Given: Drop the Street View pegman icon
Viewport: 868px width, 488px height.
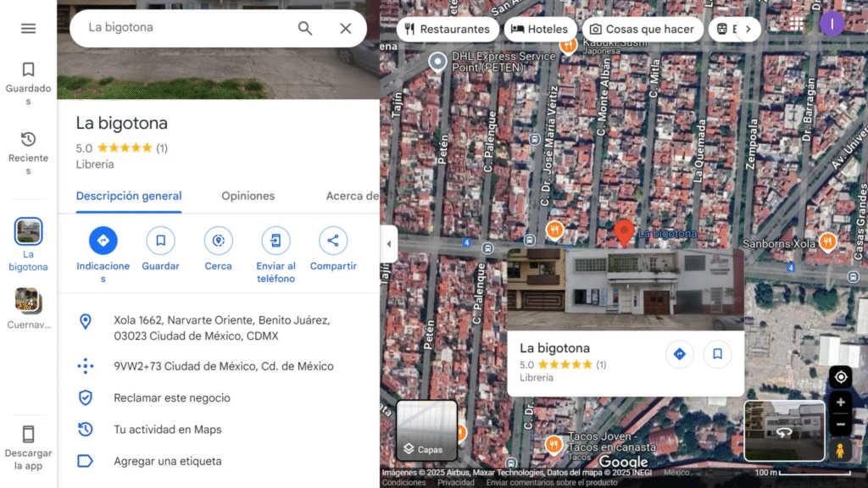Looking at the screenshot, I should pos(840,450).
